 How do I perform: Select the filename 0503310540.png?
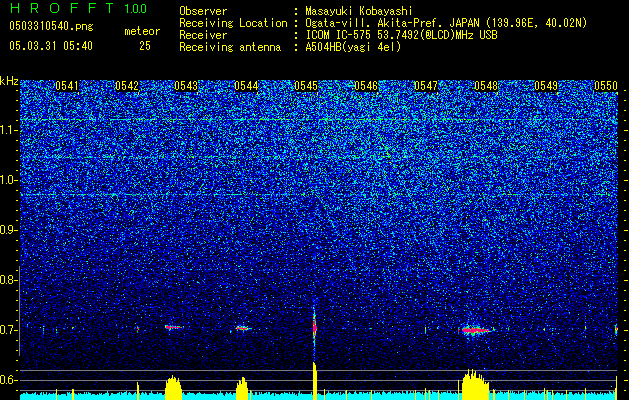tap(51, 26)
